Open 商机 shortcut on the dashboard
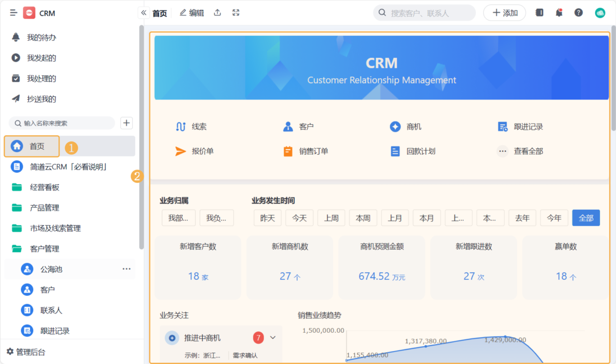This screenshot has width=616, height=364. coord(406,127)
